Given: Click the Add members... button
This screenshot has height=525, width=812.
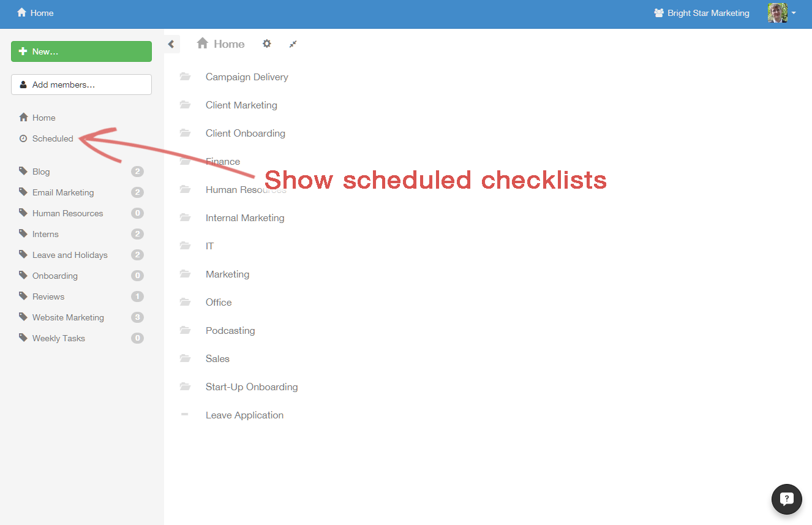Looking at the screenshot, I should click(81, 85).
